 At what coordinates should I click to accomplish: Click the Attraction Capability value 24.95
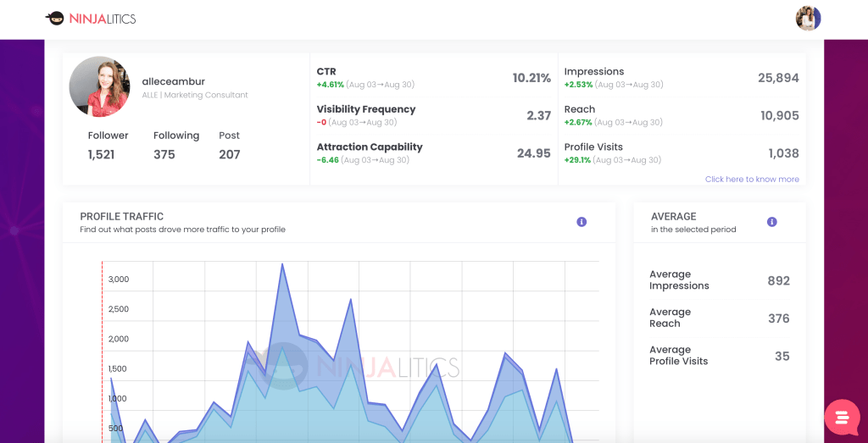pos(534,153)
